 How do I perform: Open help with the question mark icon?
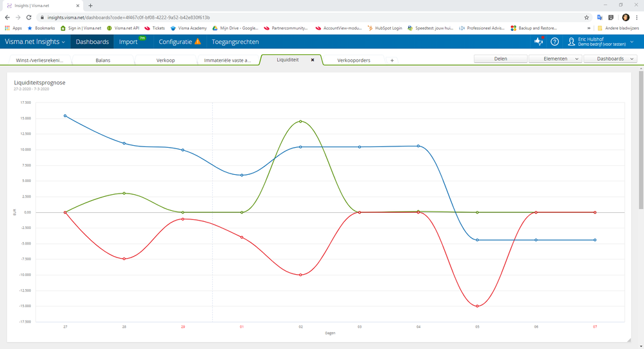click(555, 41)
